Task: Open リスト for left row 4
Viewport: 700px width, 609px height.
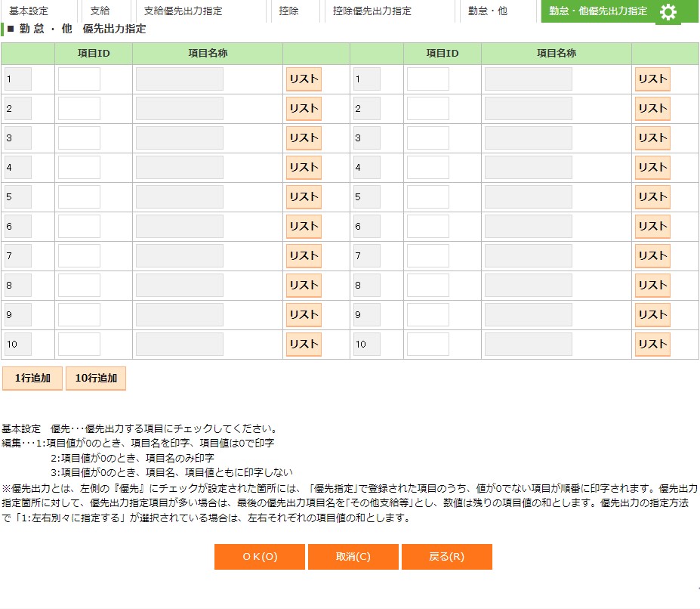Action: click(304, 168)
